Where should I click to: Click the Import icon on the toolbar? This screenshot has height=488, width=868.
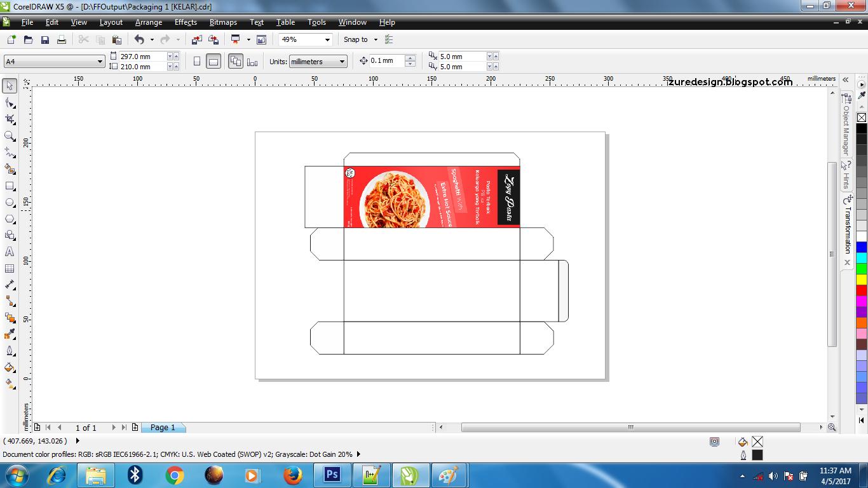(196, 39)
